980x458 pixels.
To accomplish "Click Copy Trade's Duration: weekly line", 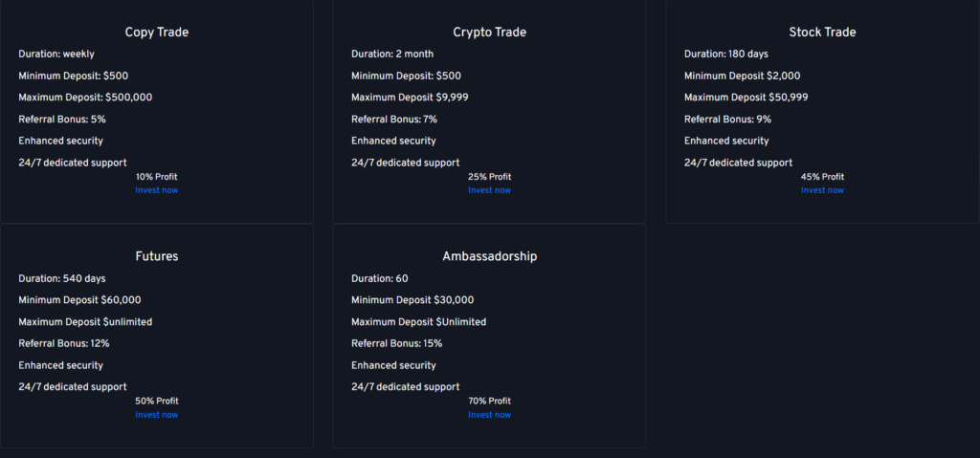I will pos(56,55).
